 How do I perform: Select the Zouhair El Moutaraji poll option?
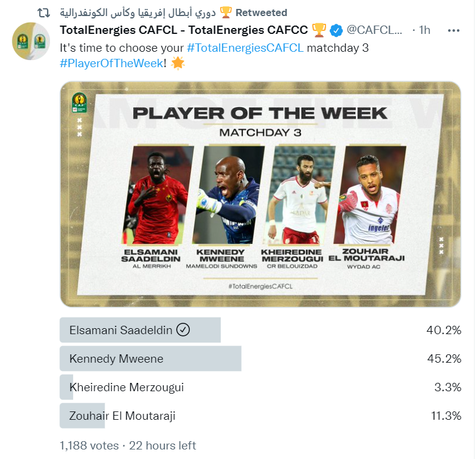260,416
